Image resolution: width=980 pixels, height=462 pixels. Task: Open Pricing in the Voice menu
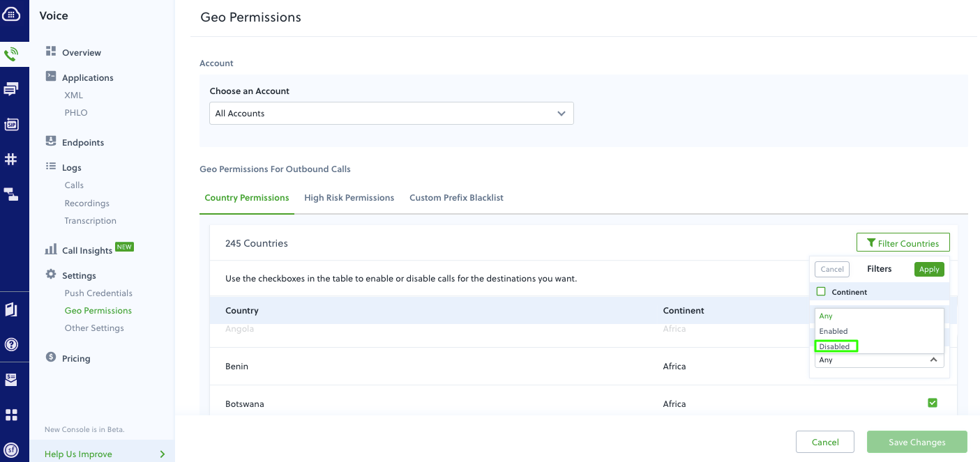coord(76,358)
